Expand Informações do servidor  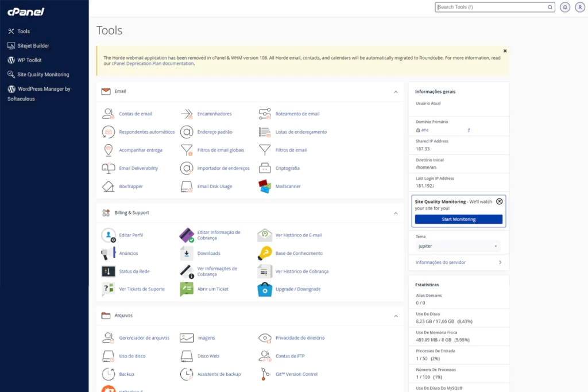(x=442, y=262)
